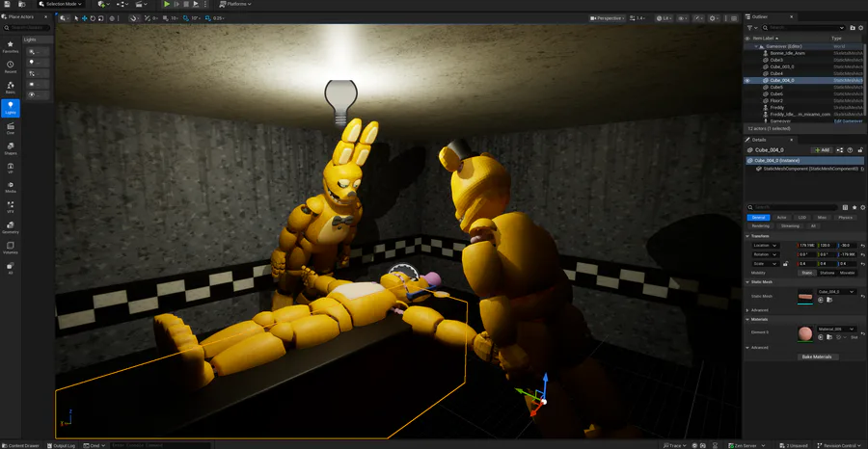
Task: Open the Static Mesh Cube_004_0 asset dropdown
Action: (836, 291)
